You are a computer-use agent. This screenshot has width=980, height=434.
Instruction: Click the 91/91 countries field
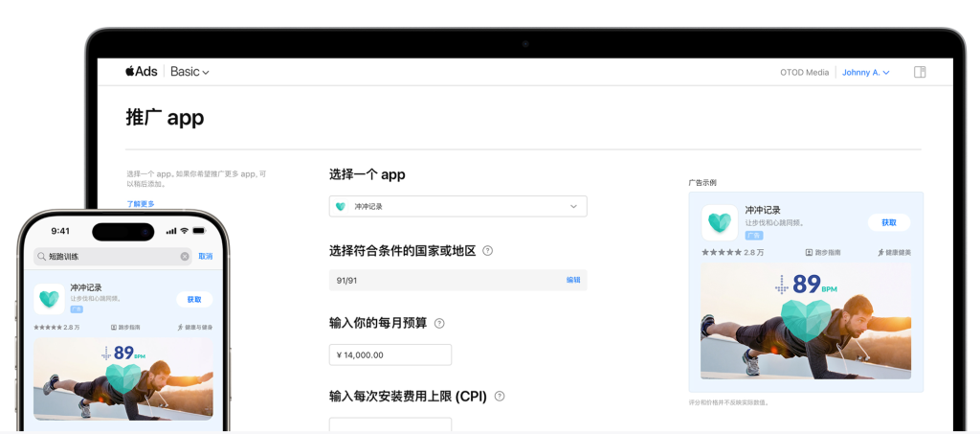pyautogui.click(x=458, y=280)
